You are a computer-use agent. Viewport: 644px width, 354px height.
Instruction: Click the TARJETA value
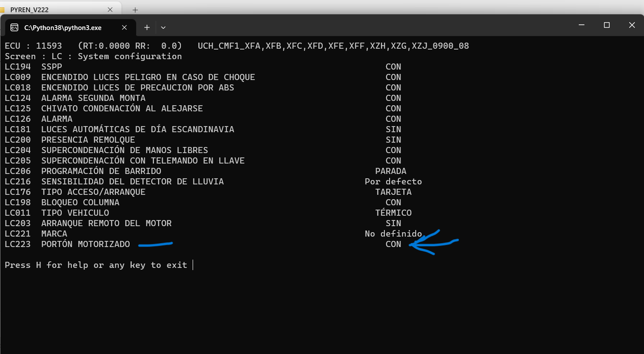pyautogui.click(x=394, y=192)
